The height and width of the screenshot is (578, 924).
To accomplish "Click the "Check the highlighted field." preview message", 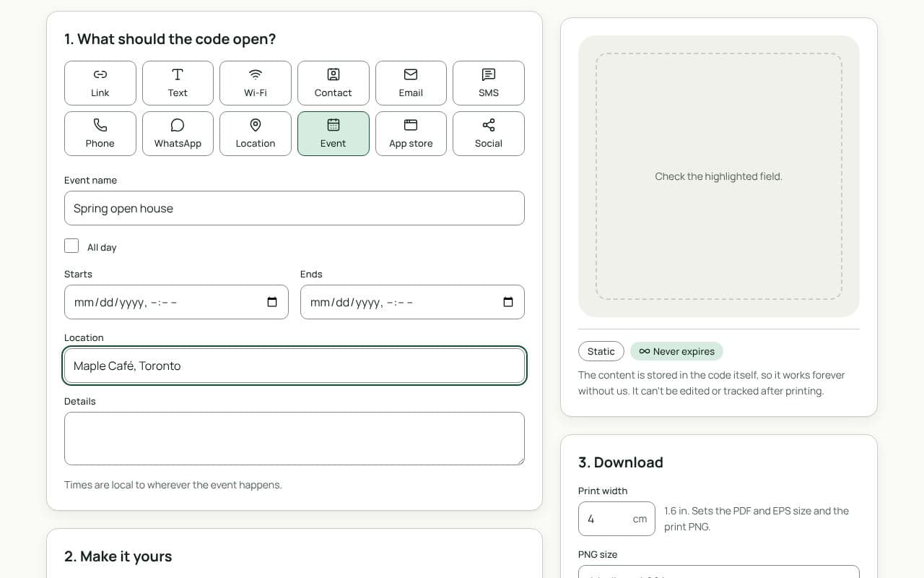I will [x=719, y=176].
